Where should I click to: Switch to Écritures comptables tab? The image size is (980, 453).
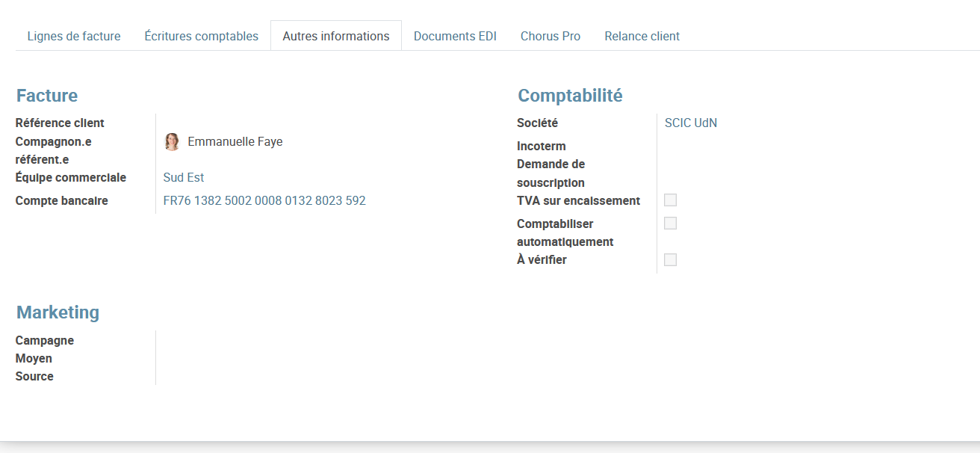[x=202, y=36]
